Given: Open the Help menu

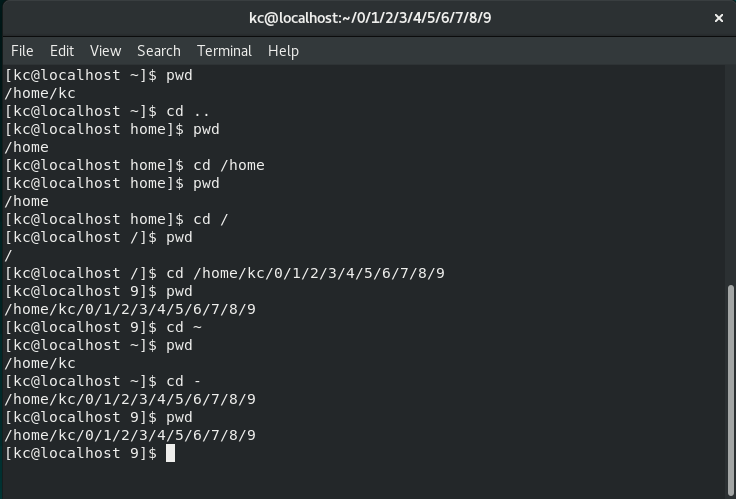Looking at the screenshot, I should click(283, 51).
